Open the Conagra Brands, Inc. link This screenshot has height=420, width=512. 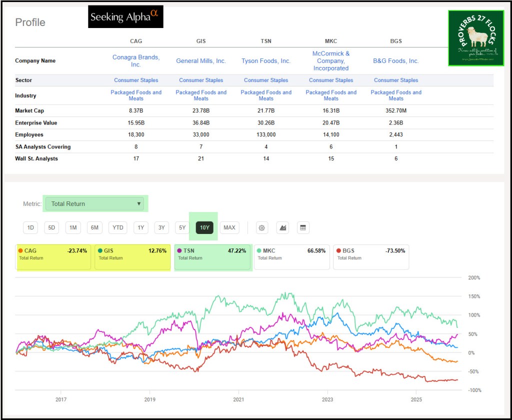(x=136, y=60)
